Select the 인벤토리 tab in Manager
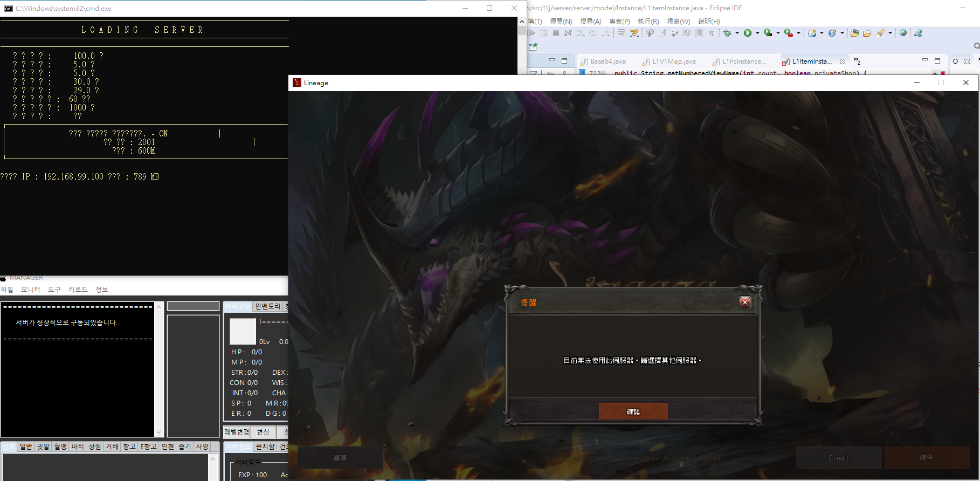Image resolution: width=980 pixels, height=481 pixels. pos(268,306)
